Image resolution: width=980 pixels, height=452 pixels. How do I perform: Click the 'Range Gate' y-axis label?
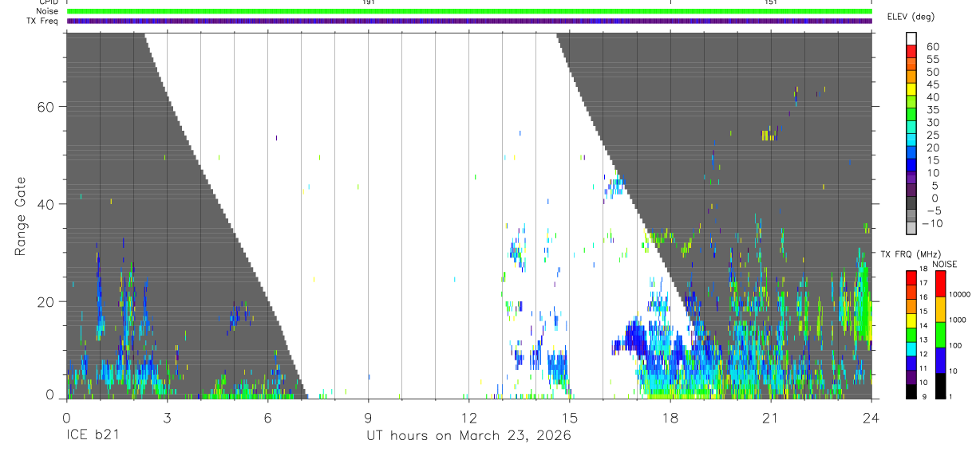click(20, 216)
